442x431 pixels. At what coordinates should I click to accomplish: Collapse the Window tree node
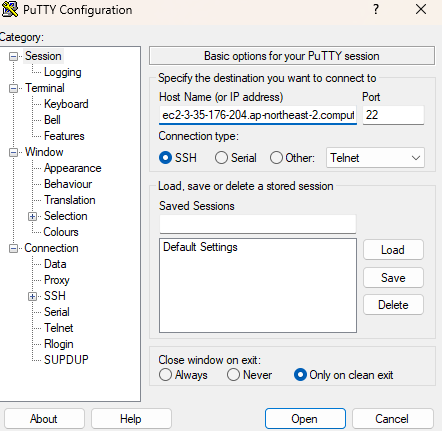click(x=13, y=152)
